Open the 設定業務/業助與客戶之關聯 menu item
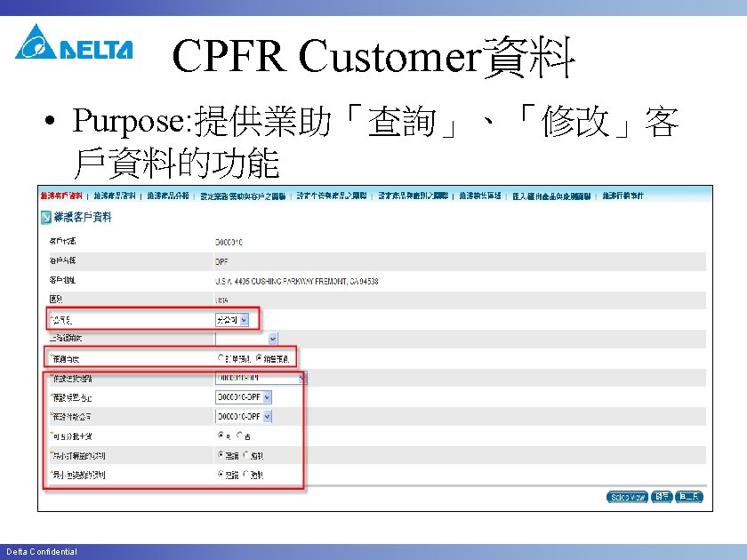Viewport: 747px width, 560px height. click(243, 196)
